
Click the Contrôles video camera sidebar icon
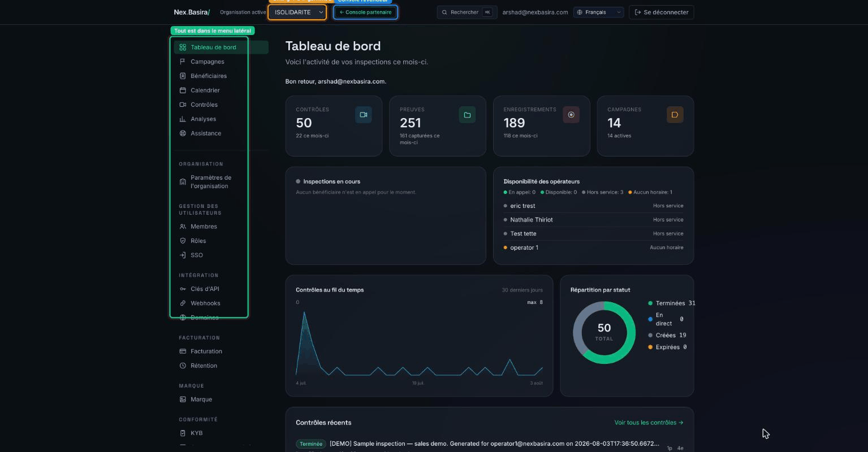pos(183,105)
